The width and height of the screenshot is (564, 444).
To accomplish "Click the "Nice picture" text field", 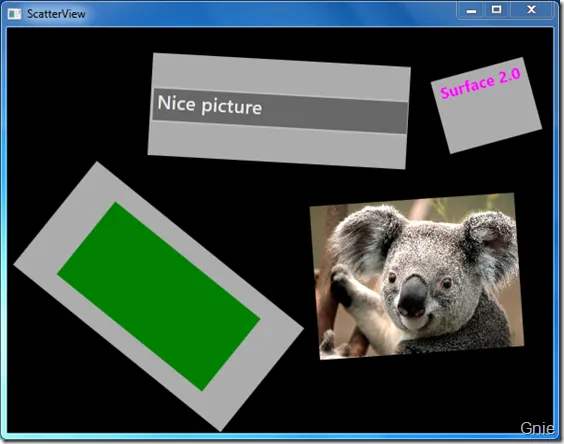I will click(x=280, y=110).
